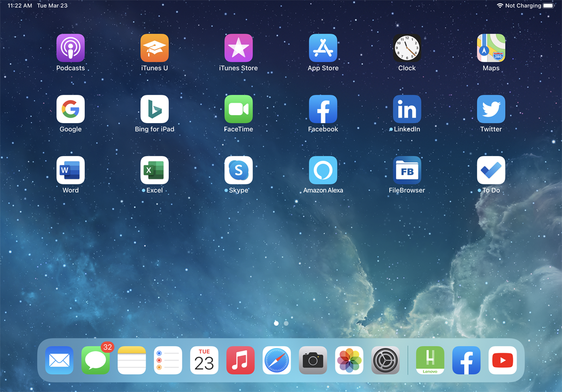
Task: Open the Photos app
Action: (349, 360)
